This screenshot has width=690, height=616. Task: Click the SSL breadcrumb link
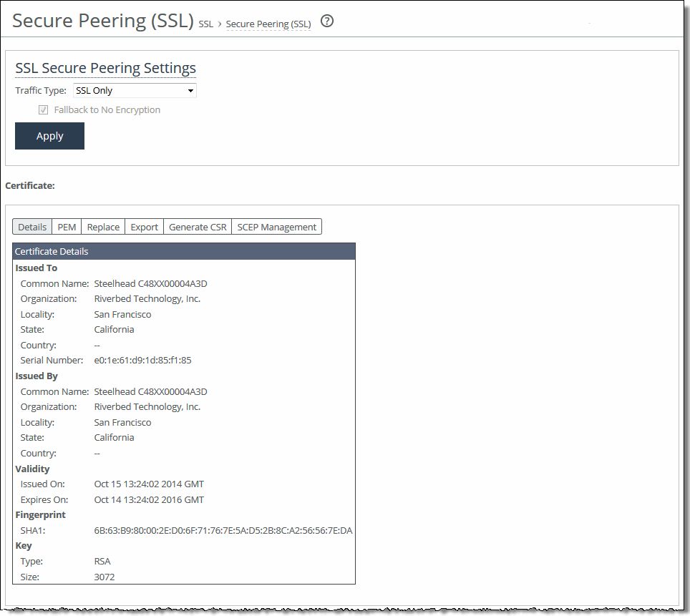coord(205,24)
